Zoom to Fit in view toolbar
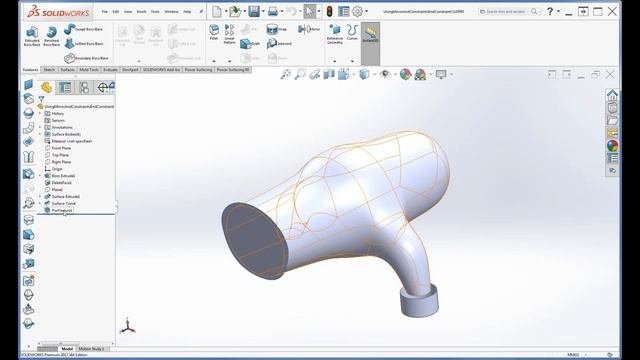This screenshot has height=360, width=640. coord(285,74)
